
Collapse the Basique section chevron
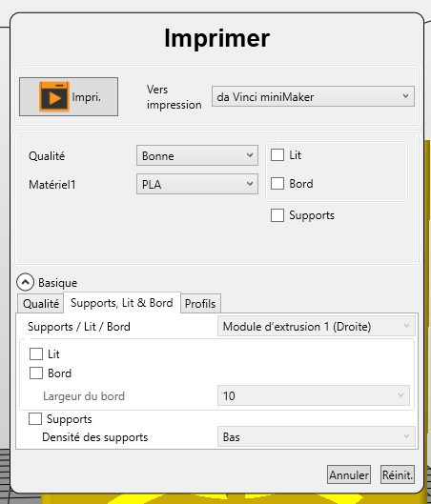point(25,282)
